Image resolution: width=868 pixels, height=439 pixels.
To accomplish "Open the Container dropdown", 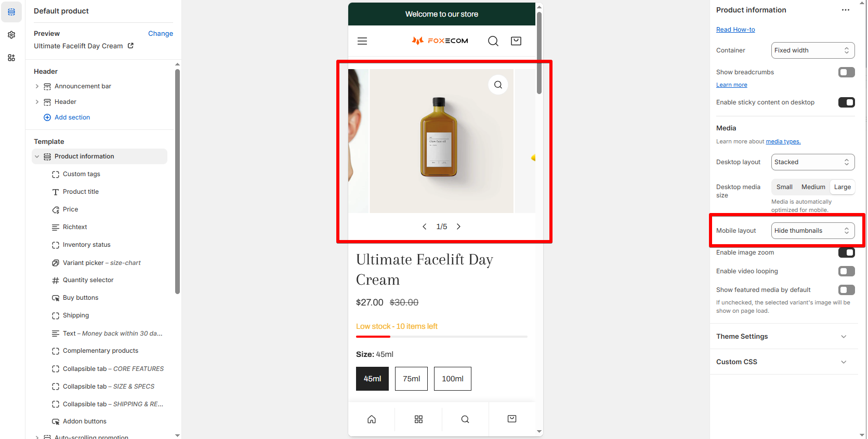I will tap(813, 50).
